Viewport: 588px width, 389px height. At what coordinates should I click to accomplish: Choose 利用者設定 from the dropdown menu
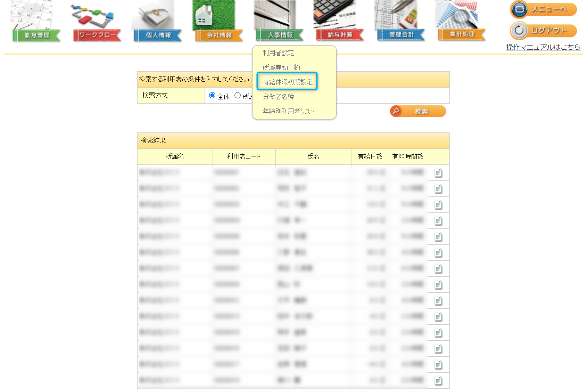click(x=278, y=53)
